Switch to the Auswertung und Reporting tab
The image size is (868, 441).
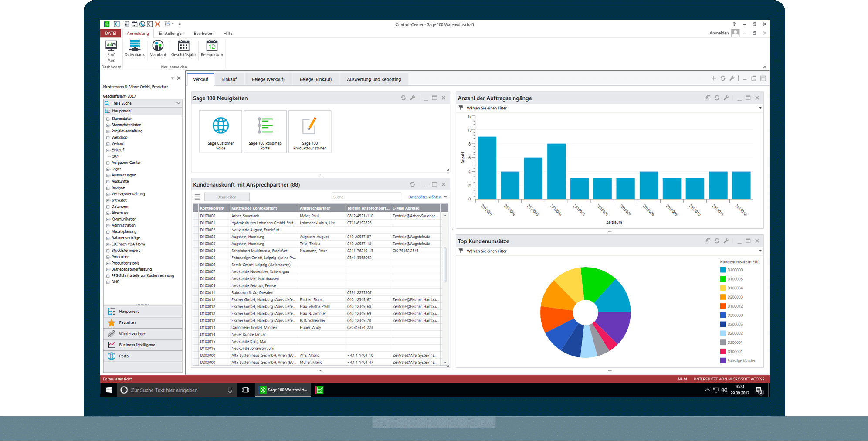(373, 79)
